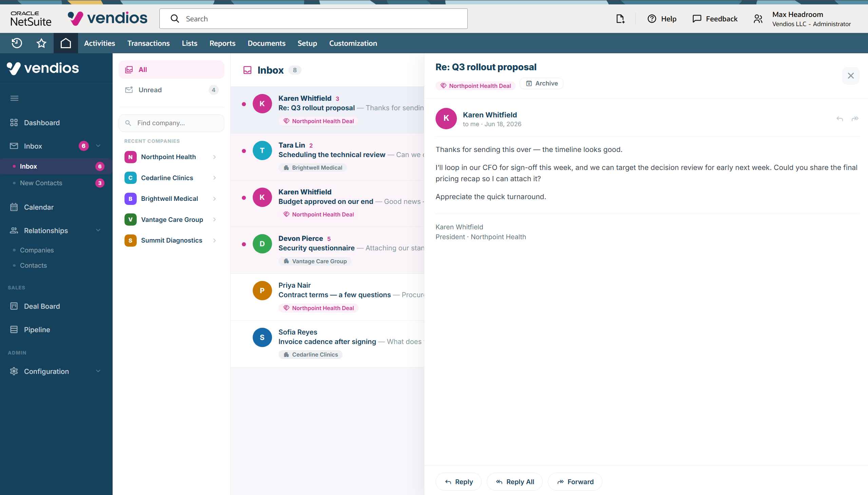The image size is (868, 495).
Task: Click the Find company search field
Action: [171, 123]
